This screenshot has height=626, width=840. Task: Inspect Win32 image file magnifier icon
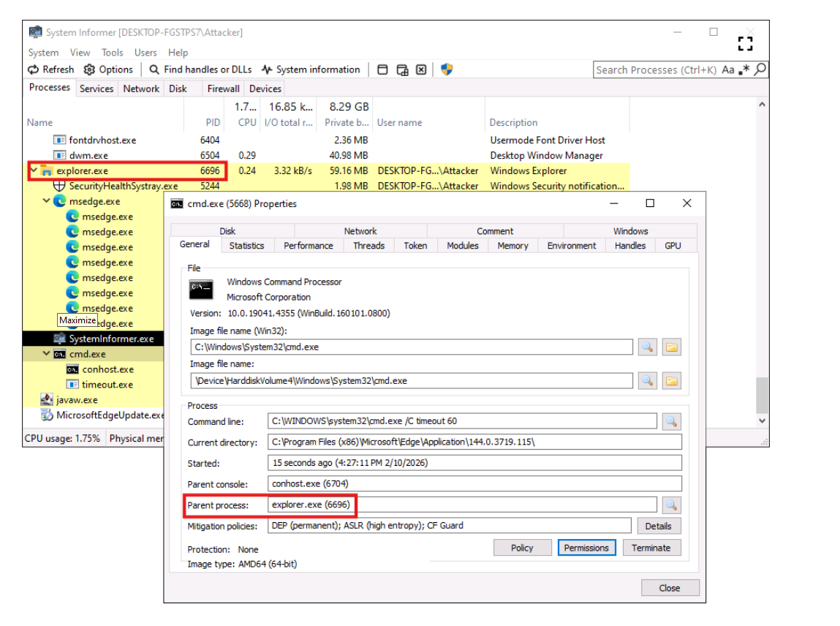click(648, 347)
